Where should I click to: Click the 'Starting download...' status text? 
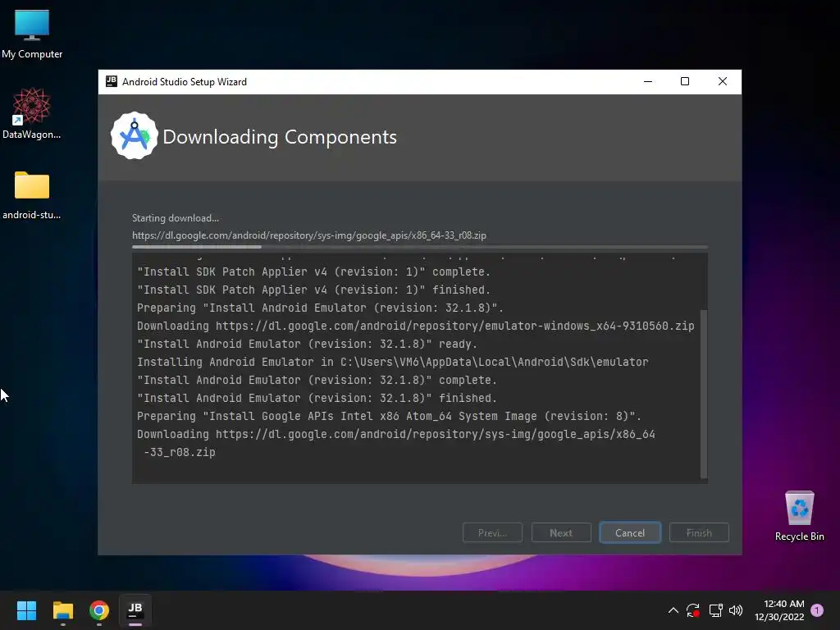176,218
